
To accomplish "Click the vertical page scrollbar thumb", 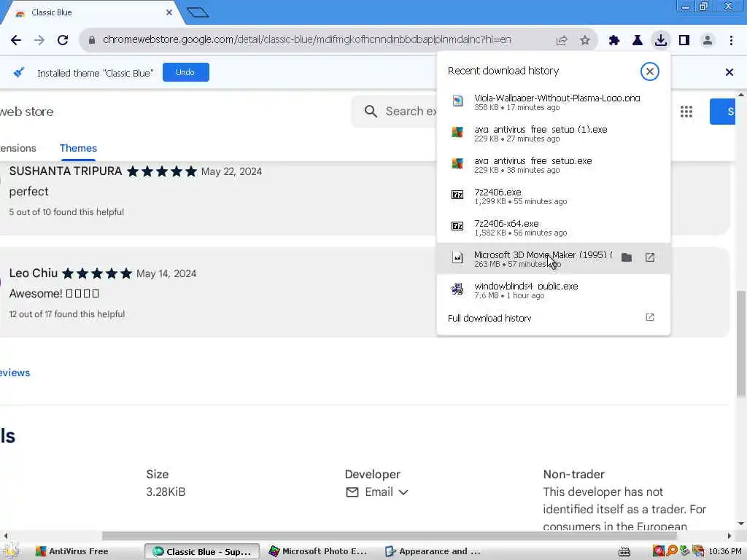I will click(x=741, y=343).
